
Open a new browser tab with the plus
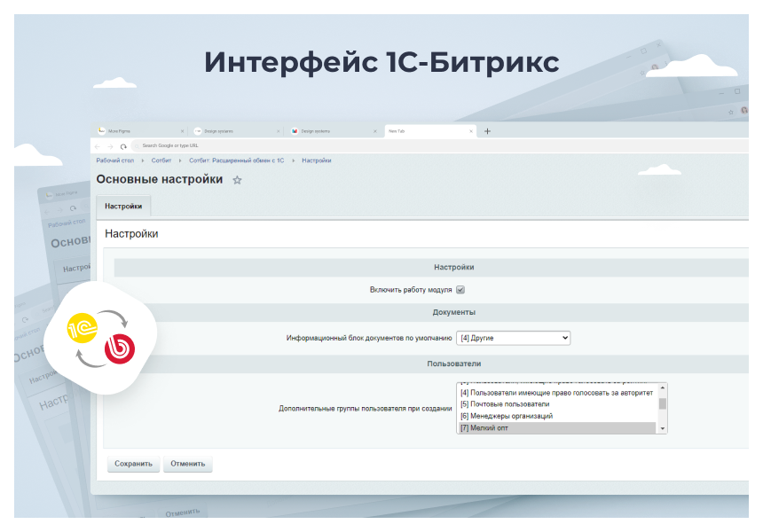487,130
